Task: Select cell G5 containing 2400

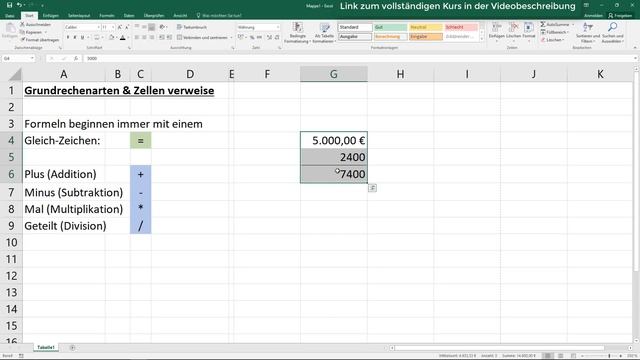Action: coord(333,157)
